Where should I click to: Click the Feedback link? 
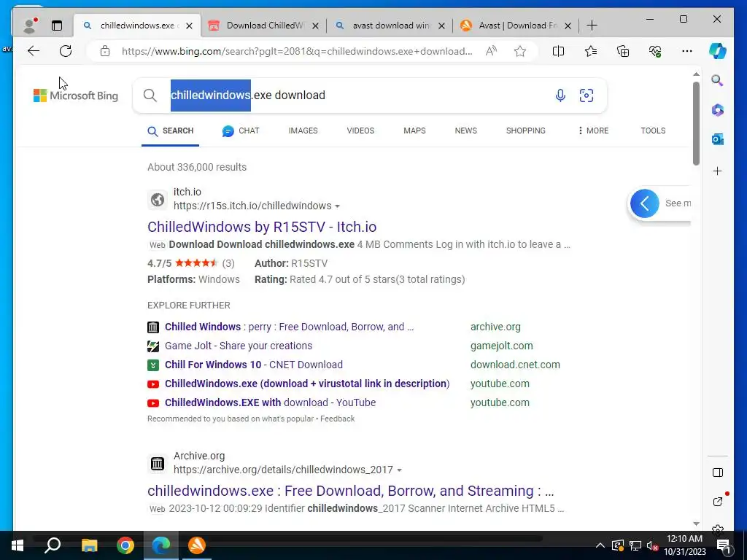click(337, 419)
